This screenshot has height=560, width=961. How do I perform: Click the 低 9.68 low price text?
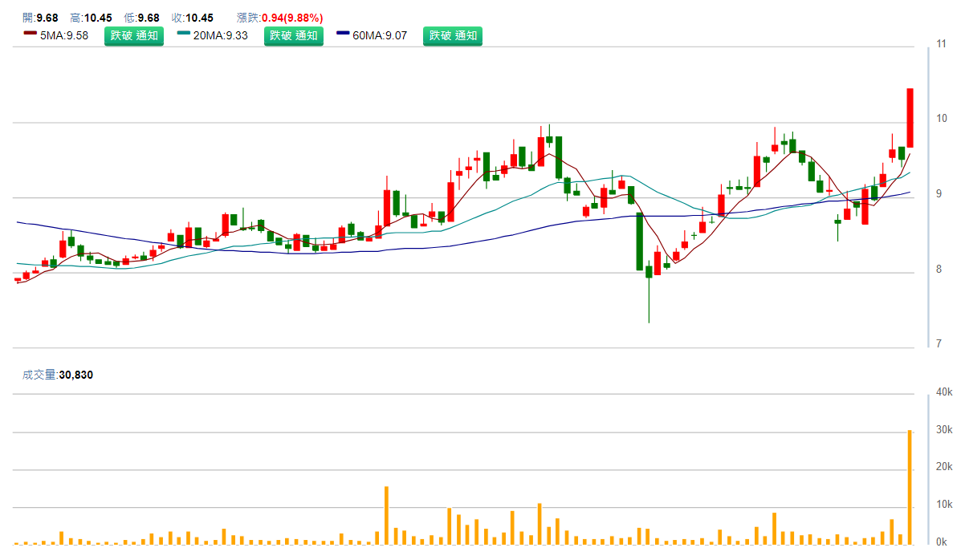click(141, 18)
